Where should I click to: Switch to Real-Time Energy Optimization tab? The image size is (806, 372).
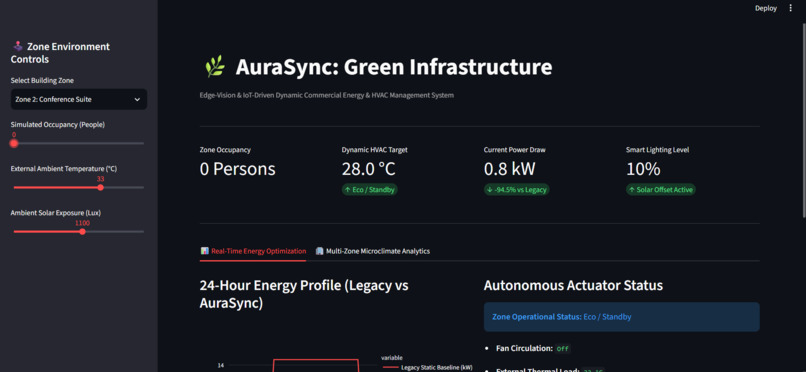tap(253, 251)
